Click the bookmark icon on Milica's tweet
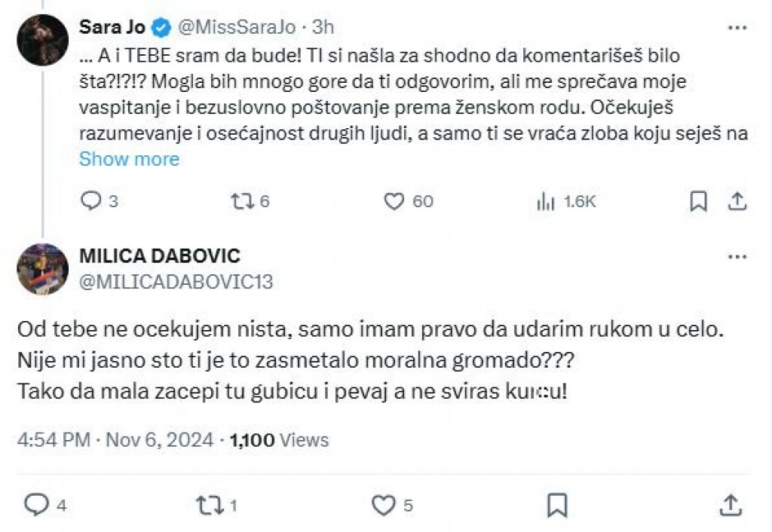Screen dimensions: 772x532 click(x=556, y=503)
